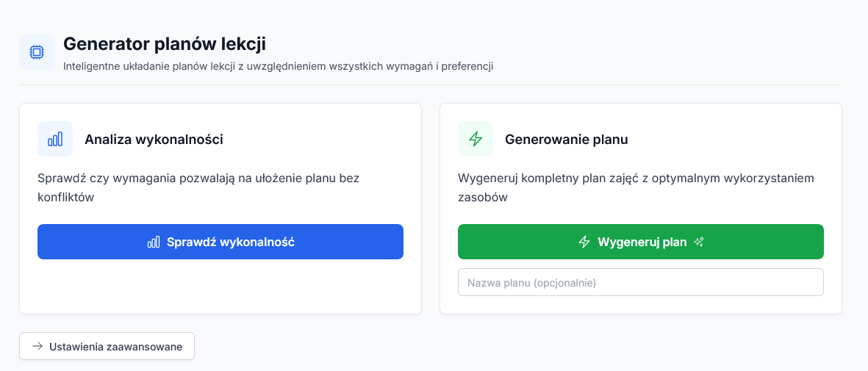The width and height of the screenshot is (868, 371).
Task: Click the description text starting with Sprawdź czy wymagania
Action: (x=198, y=178)
